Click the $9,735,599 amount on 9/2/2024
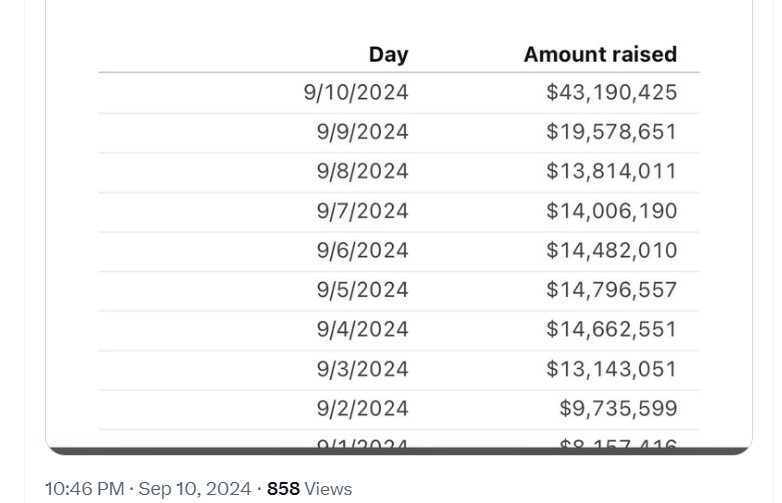This screenshot has height=503, width=782. 618,409
